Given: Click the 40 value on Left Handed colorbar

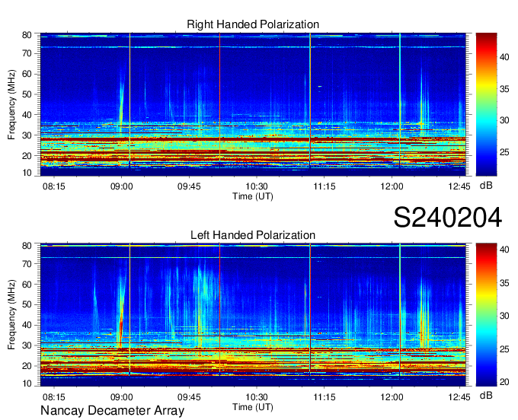Looking at the screenshot, I should coord(504,250).
